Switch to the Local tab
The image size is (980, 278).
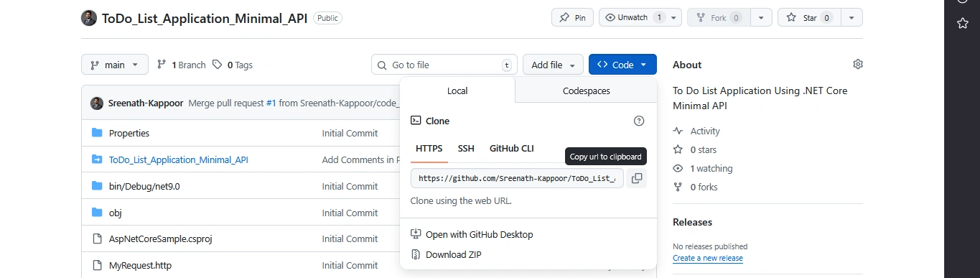(x=457, y=91)
